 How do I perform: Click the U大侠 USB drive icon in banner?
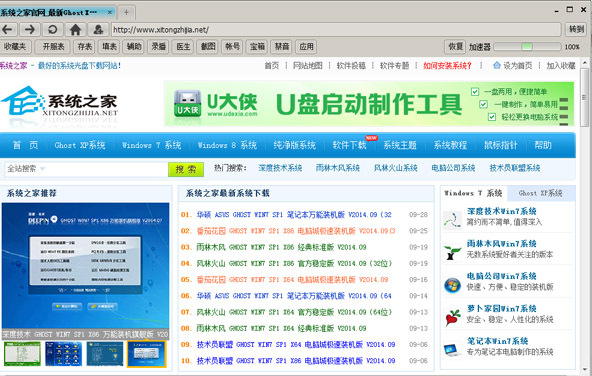tap(188, 103)
